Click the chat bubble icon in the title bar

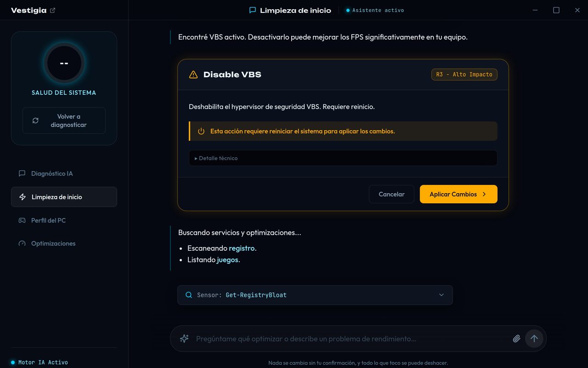pos(253,10)
